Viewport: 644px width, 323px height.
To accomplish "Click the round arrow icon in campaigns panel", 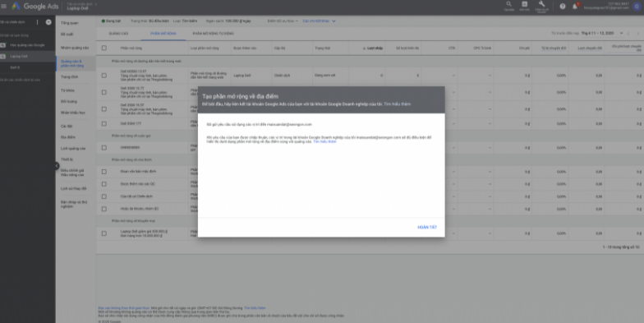I will 48,22.
